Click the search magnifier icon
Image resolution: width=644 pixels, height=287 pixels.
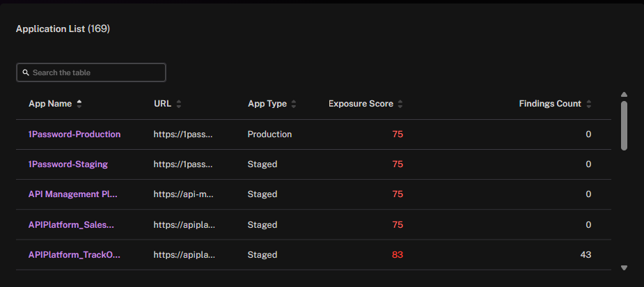tap(26, 72)
